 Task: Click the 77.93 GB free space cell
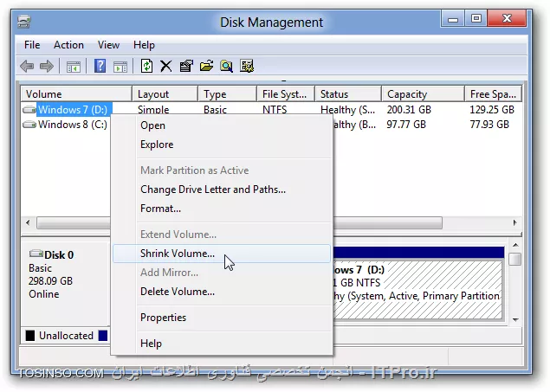coord(489,125)
